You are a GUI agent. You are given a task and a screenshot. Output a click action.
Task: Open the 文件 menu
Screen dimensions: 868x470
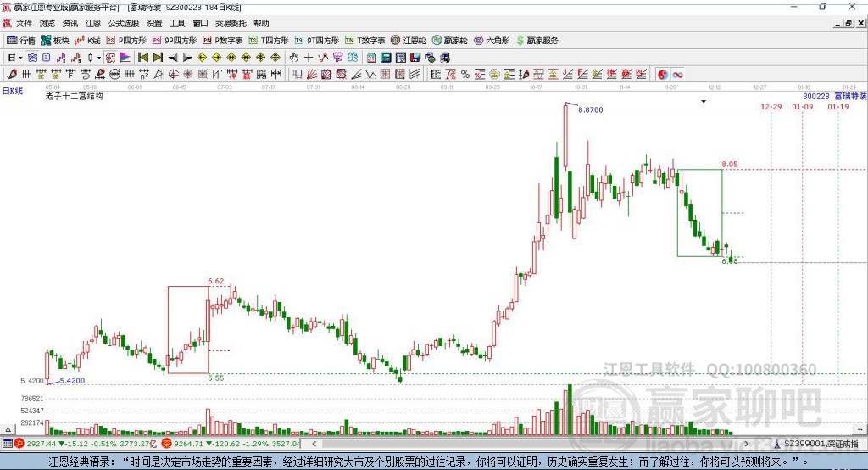pos(24,23)
